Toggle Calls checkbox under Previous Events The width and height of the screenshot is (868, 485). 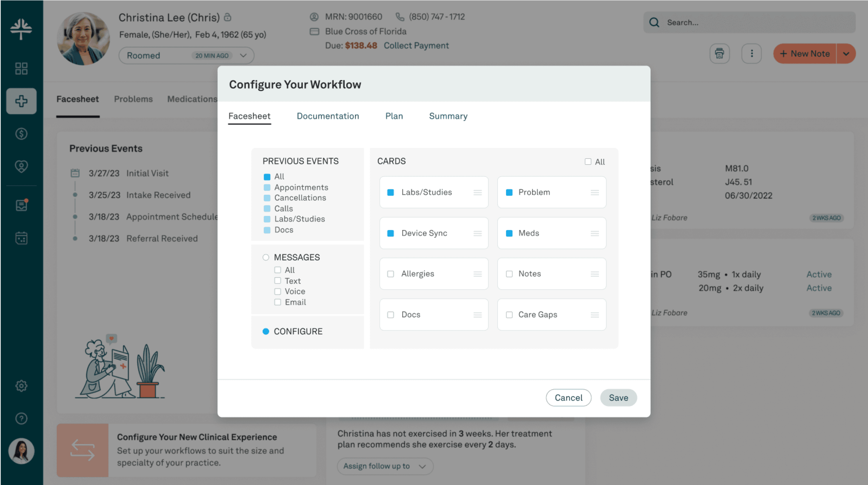coord(267,209)
